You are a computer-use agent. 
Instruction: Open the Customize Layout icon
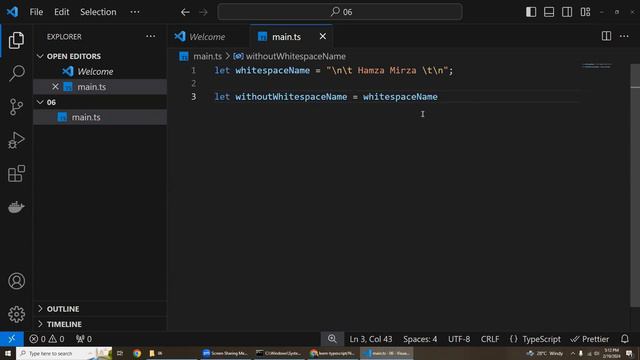coord(585,12)
